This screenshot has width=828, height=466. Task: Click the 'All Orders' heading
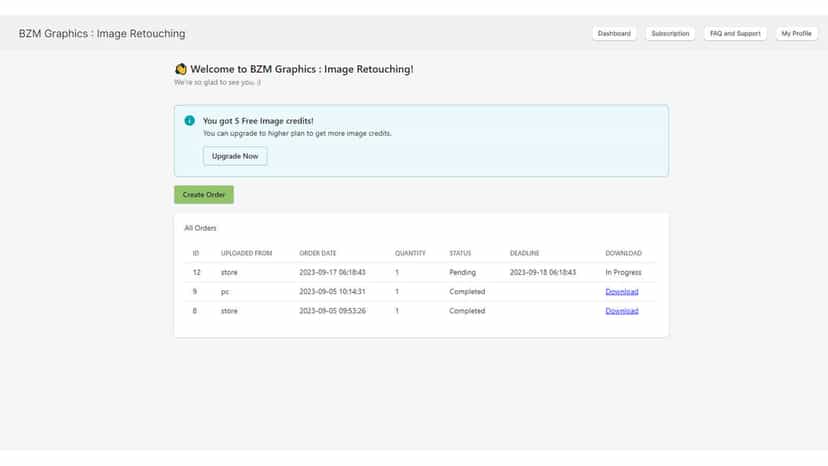[x=200, y=228]
